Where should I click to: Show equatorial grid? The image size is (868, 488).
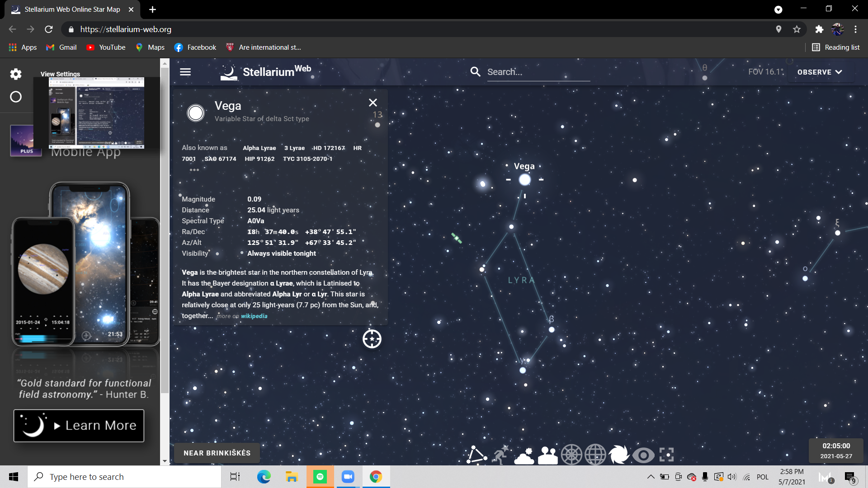[x=595, y=455]
